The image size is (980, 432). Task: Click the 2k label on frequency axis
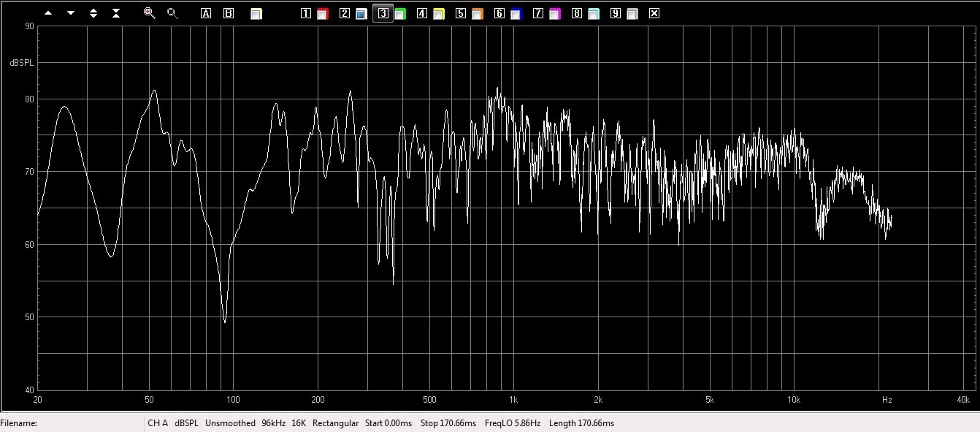[x=597, y=400]
